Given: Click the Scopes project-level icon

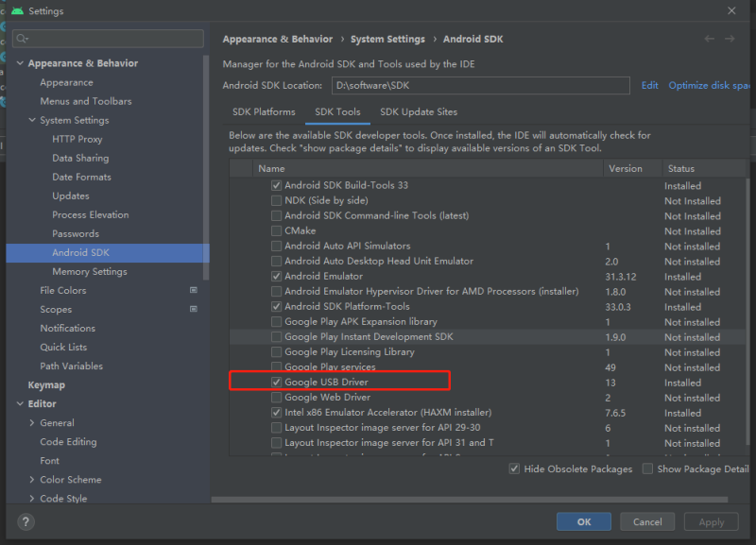Looking at the screenshot, I should pyautogui.click(x=194, y=309).
